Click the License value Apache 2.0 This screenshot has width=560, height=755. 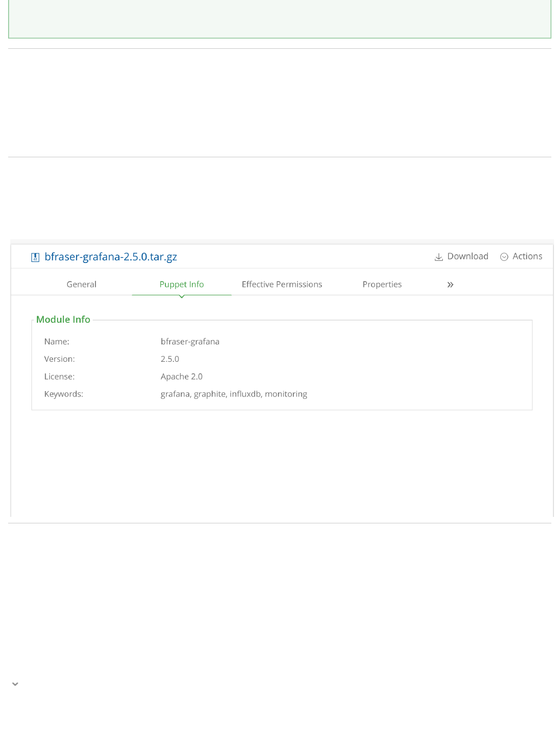(182, 376)
